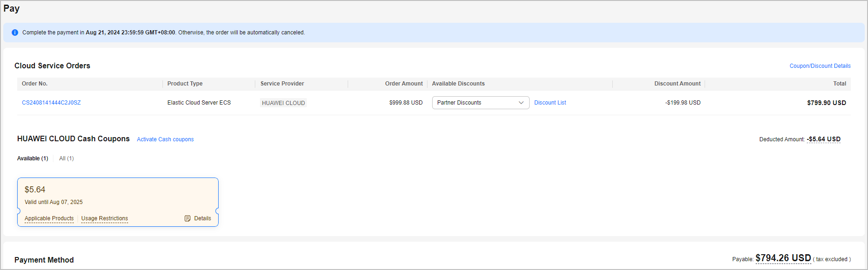Switch to the Available (1) coupons tab
This screenshot has height=270, width=868.
32,158
